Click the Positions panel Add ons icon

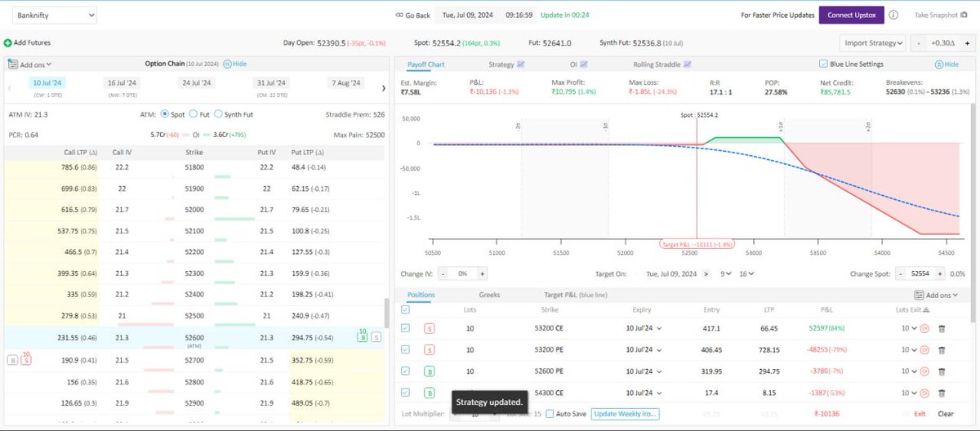point(920,295)
